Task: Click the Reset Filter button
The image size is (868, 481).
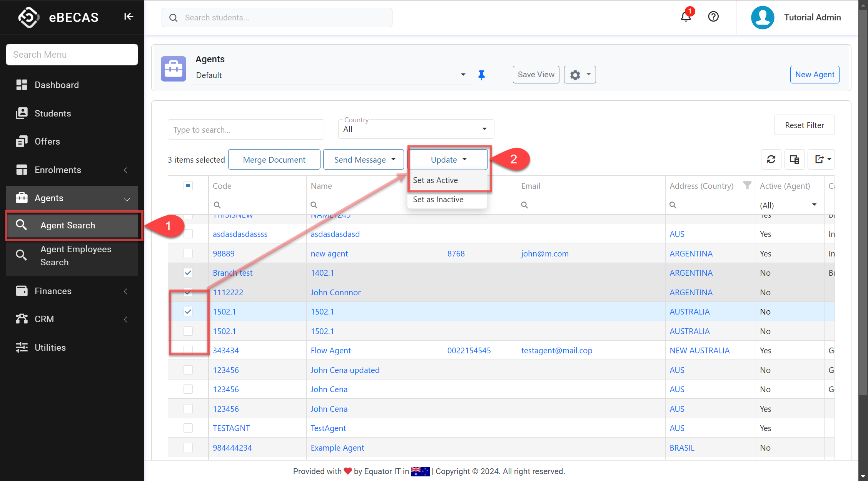Action: (804, 125)
